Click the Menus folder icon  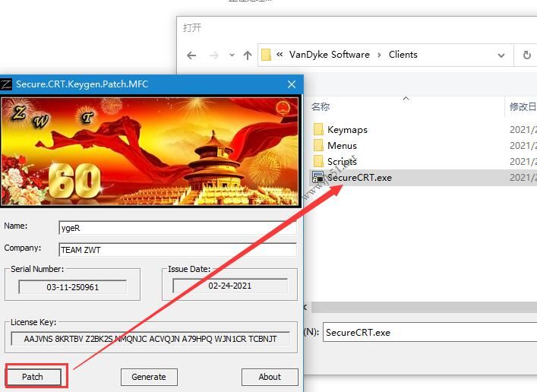(x=318, y=145)
